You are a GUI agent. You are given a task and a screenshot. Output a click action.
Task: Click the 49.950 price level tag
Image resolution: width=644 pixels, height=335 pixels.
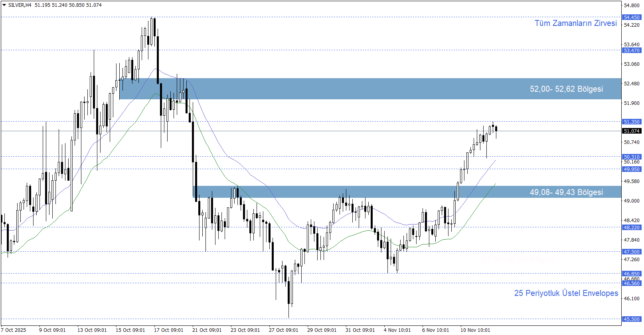(x=632, y=169)
